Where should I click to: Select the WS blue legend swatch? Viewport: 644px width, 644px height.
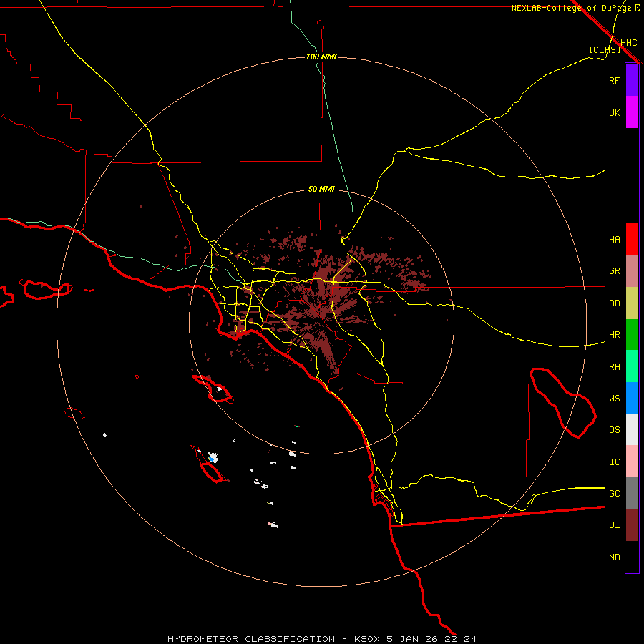click(x=632, y=398)
